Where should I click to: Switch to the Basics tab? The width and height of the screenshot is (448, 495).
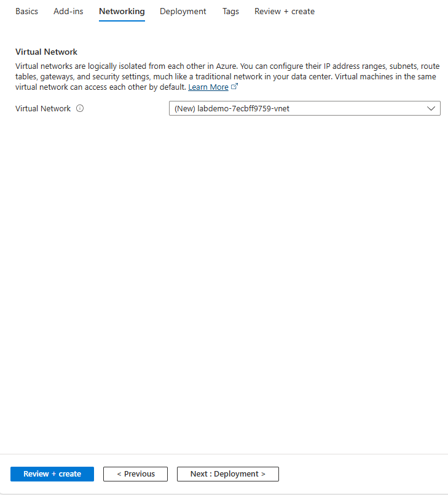tap(26, 11)
